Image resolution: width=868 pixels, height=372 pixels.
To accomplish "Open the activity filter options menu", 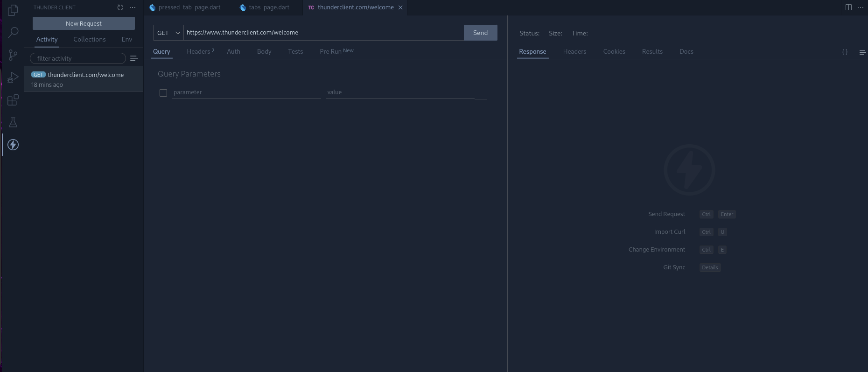I will pyautogui.click(x=134, y=58).
